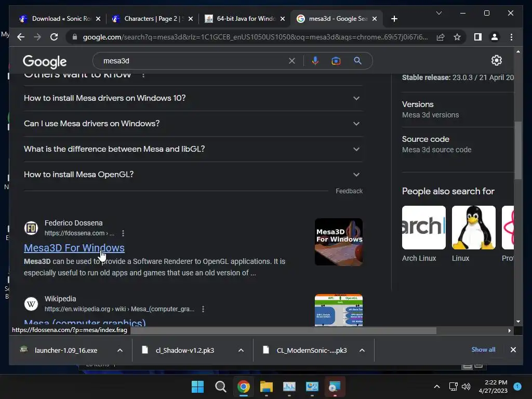Start voice search with the microphone icon

[315, 61]
